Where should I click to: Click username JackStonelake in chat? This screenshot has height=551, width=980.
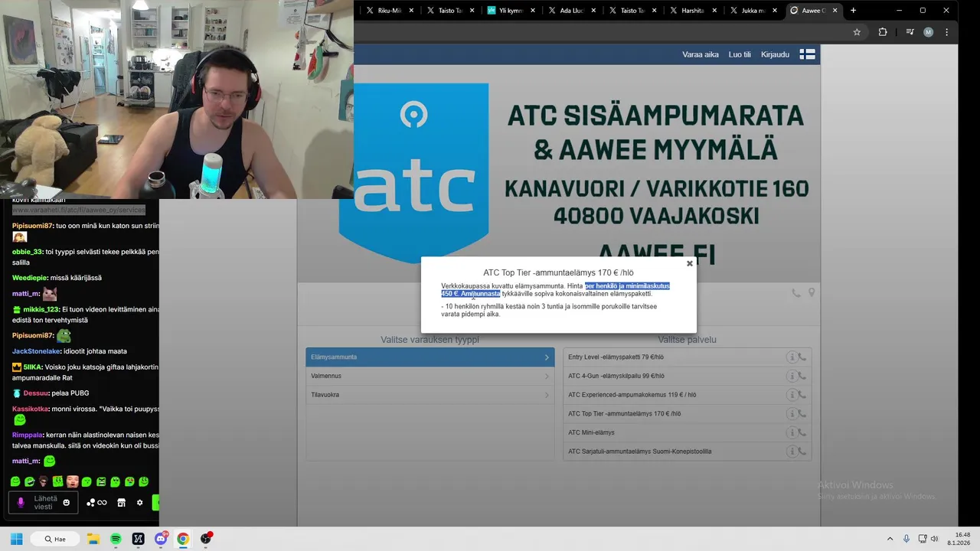36,351
